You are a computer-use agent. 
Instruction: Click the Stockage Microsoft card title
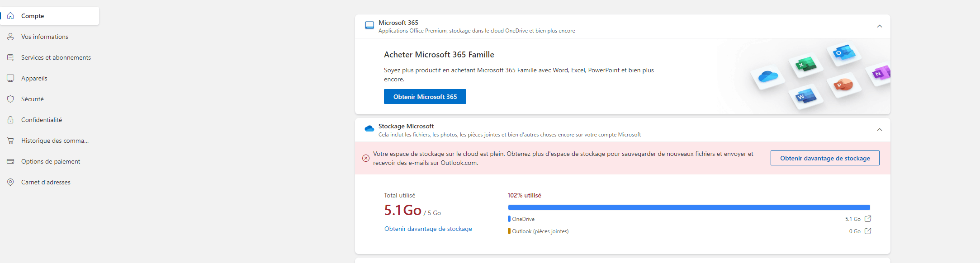(406, 126)
